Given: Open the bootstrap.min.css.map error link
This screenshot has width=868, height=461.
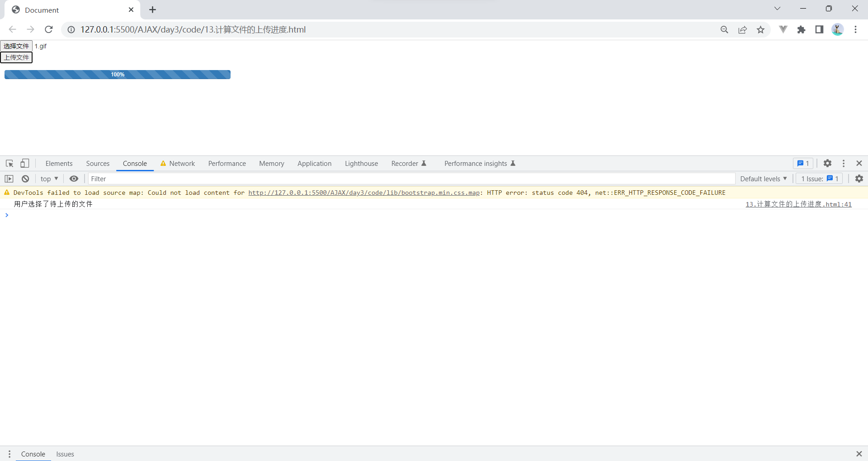Looking at the screenshot, I should tap(364, 193).
